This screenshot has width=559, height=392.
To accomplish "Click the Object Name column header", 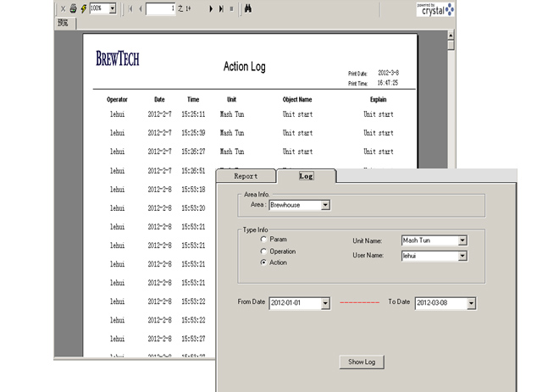I will 297,99.
